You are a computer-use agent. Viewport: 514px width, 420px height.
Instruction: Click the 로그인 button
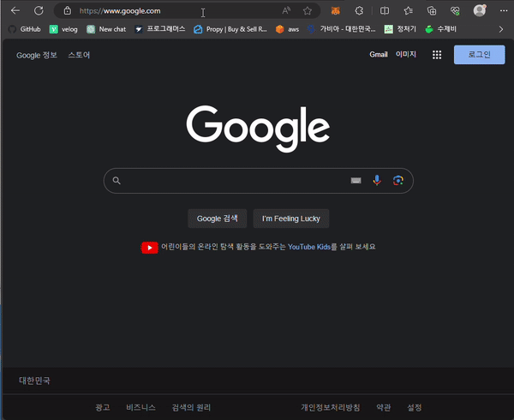479,55
